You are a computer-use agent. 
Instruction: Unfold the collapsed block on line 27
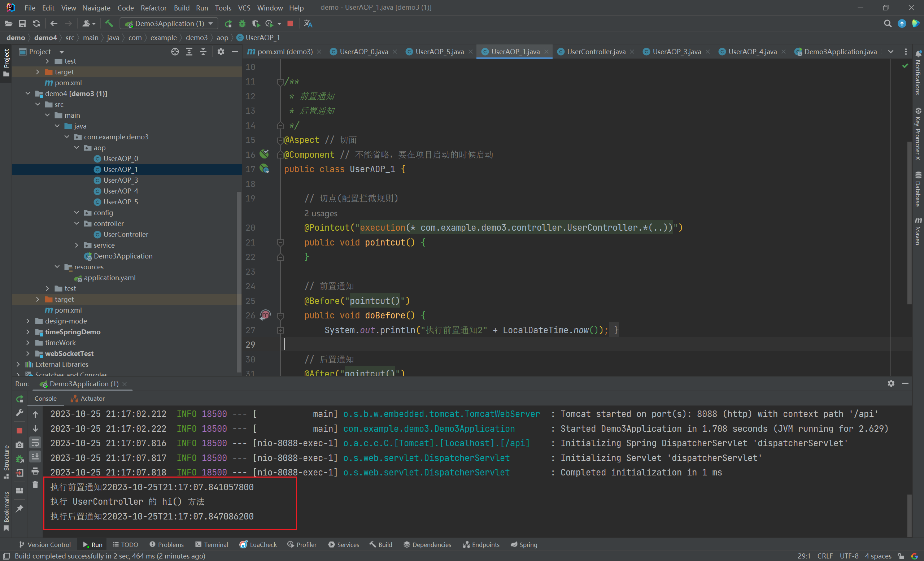tap(280, 330)
